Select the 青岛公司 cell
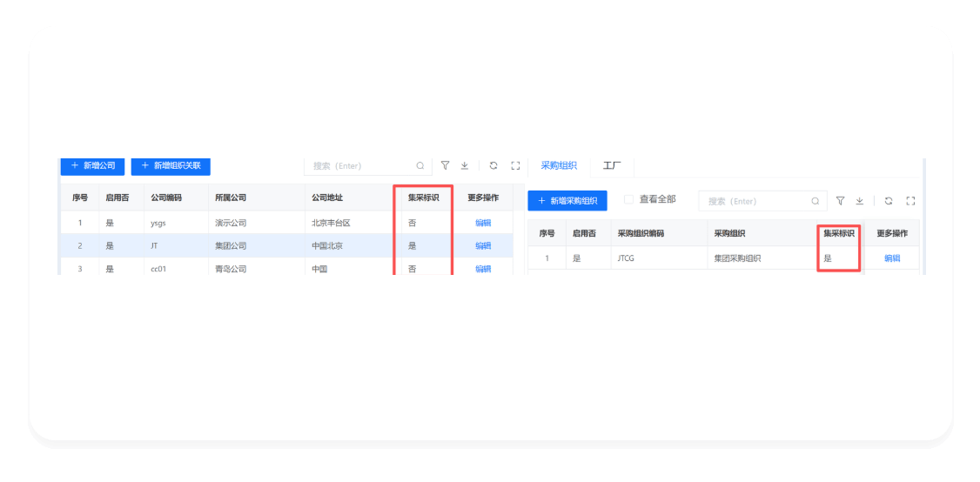The height and width of the screenshot is (482, 980). tap(231, 269)
